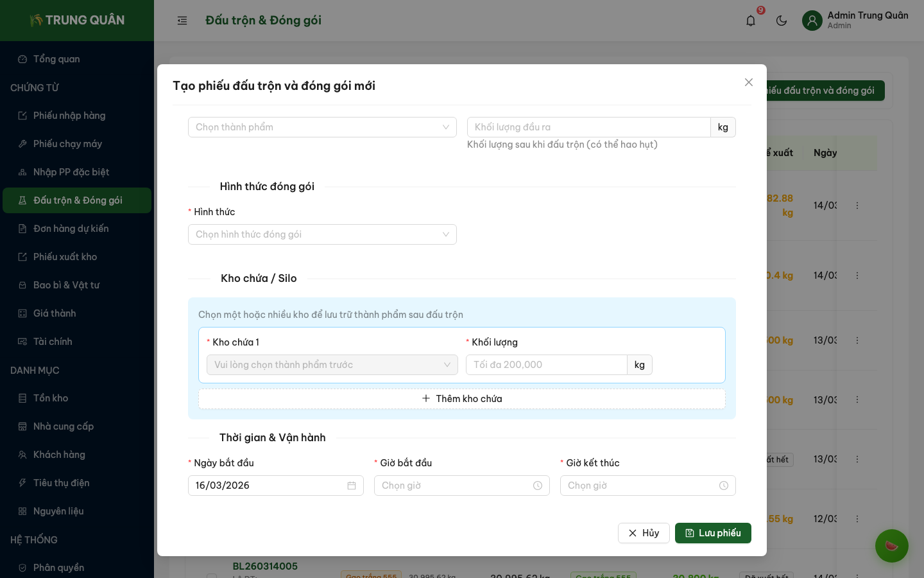The width and height of the screenshot is (924, 578).
Task: Open the notifications bell icon
Action: coord(751,21)
